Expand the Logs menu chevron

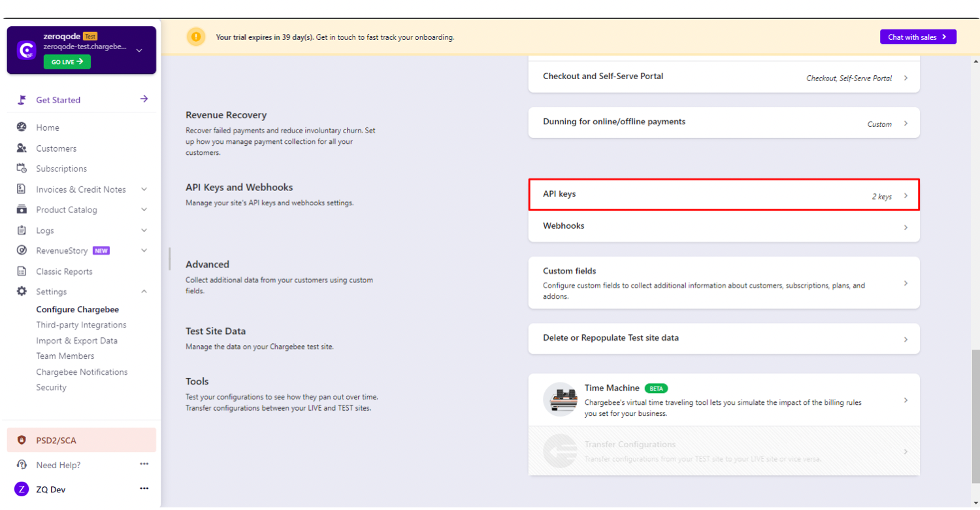click(144, 231)
